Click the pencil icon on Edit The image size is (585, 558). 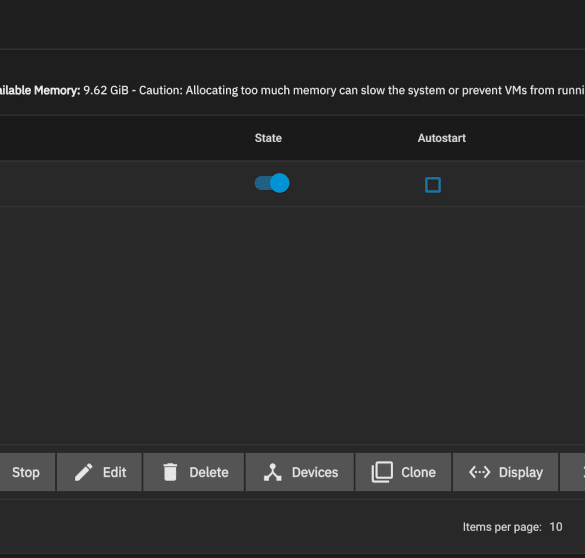click(x=83, y=472)
